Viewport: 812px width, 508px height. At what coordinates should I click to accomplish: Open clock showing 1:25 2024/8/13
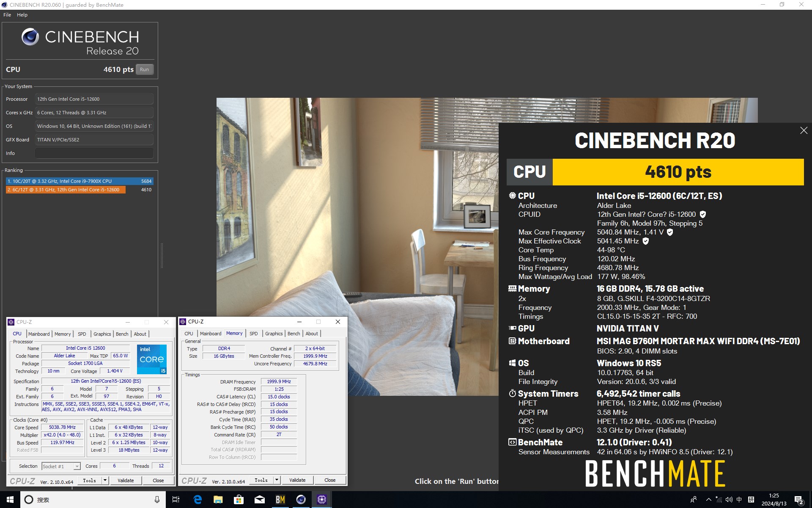774,500
